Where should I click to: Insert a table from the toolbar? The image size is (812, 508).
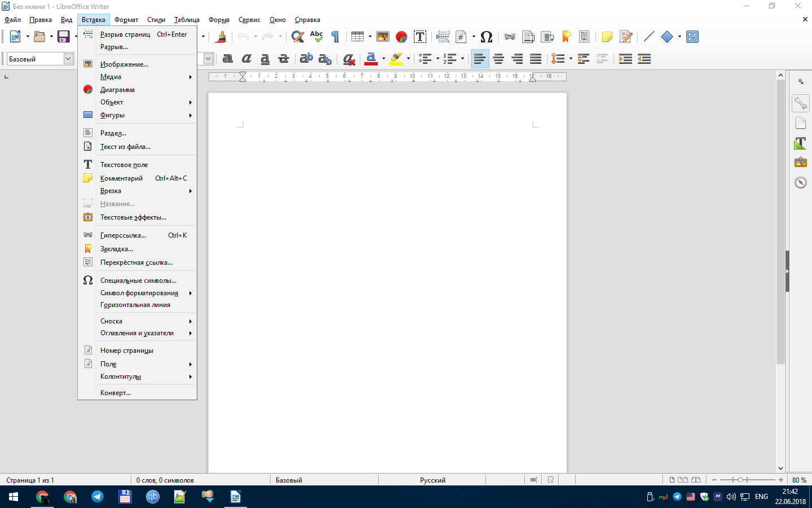point(358,37)
